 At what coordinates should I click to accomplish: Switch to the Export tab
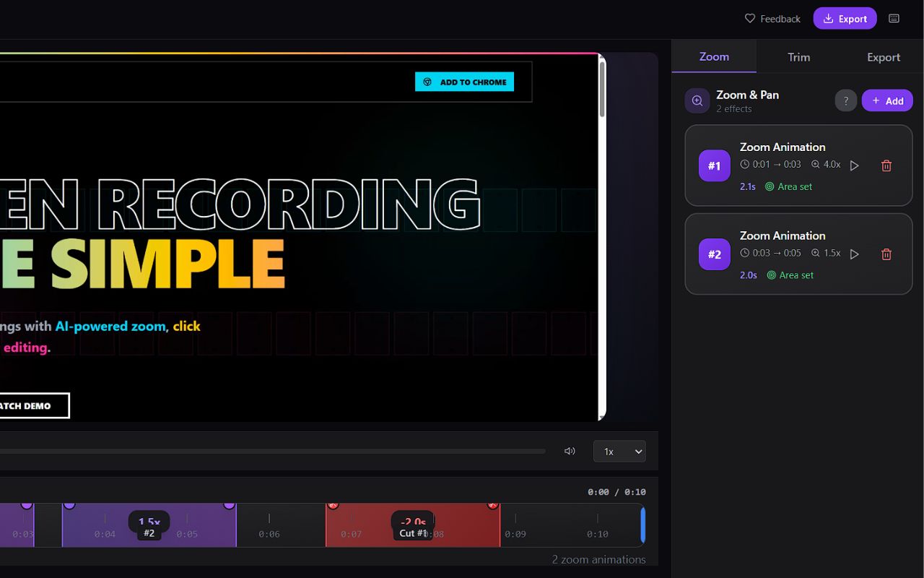click(x=883, y=56)
